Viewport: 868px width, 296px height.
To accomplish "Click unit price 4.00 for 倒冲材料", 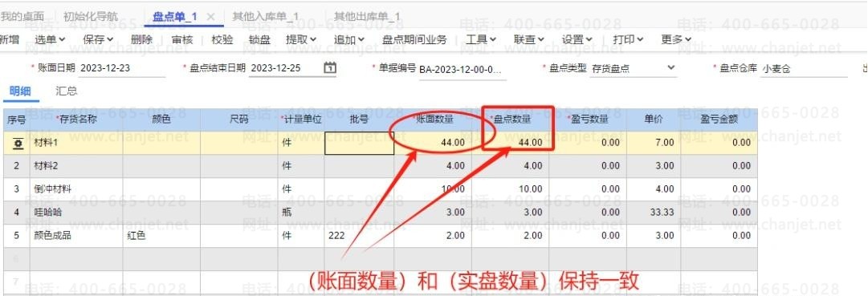I will [654, 189].
